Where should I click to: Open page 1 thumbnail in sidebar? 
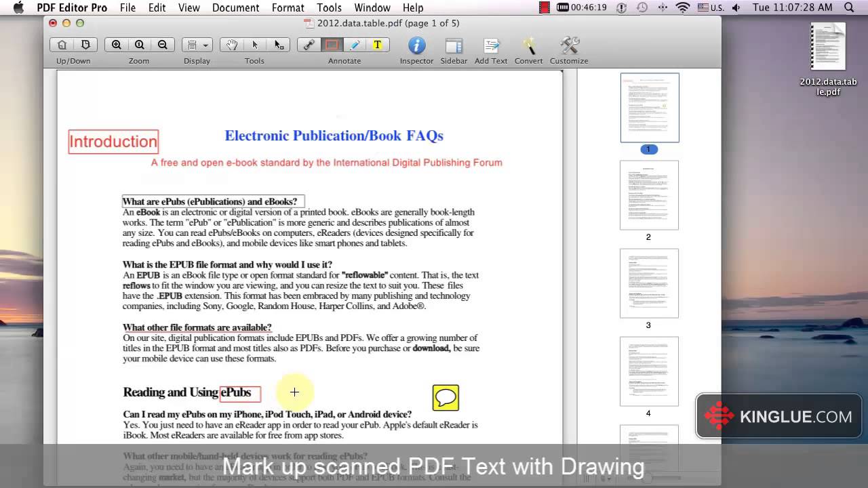click(649, 108)
